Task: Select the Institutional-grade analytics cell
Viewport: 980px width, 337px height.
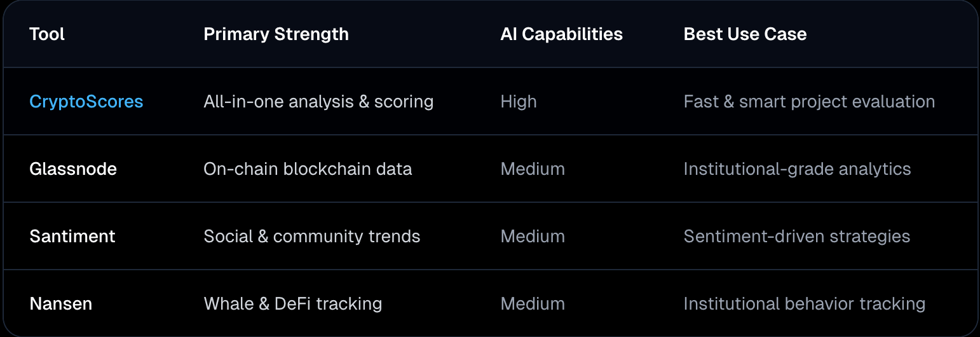Action: point(797,169)
